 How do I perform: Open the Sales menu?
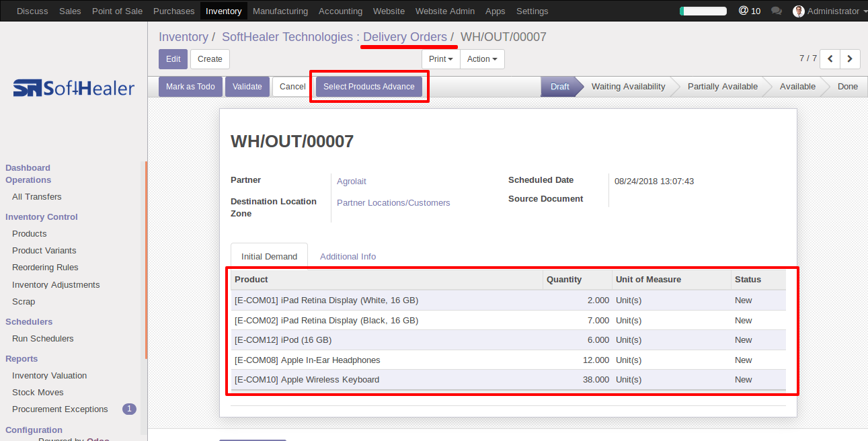pyautogui.click(x=70, y=11)
